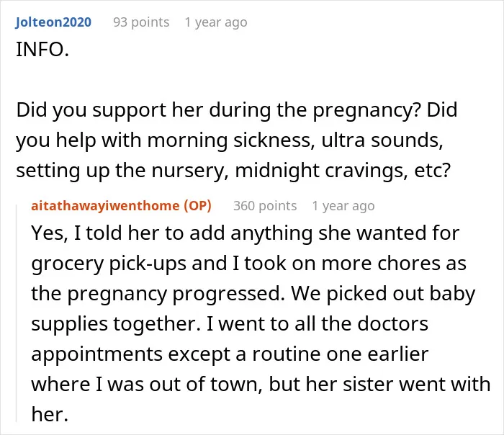Click the line starting 'Yes, I told her'
The width and height of the screenshot is (504, 435).
[246, 233]
